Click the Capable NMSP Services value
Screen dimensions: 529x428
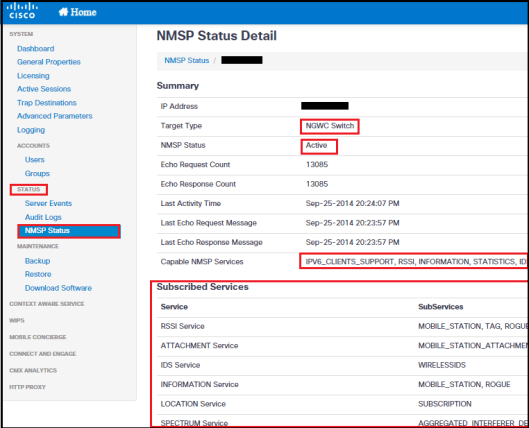[416, 262]
